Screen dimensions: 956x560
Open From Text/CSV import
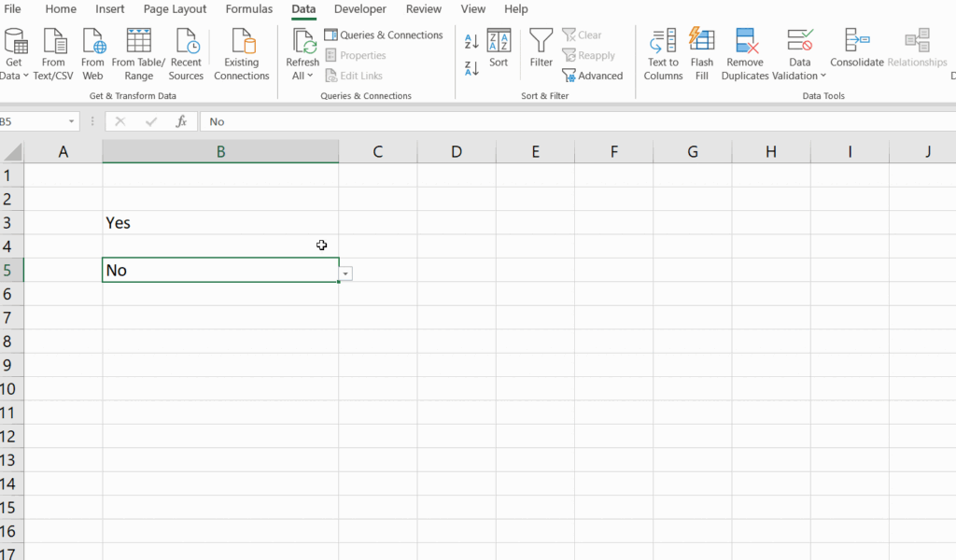coord(53,42)
